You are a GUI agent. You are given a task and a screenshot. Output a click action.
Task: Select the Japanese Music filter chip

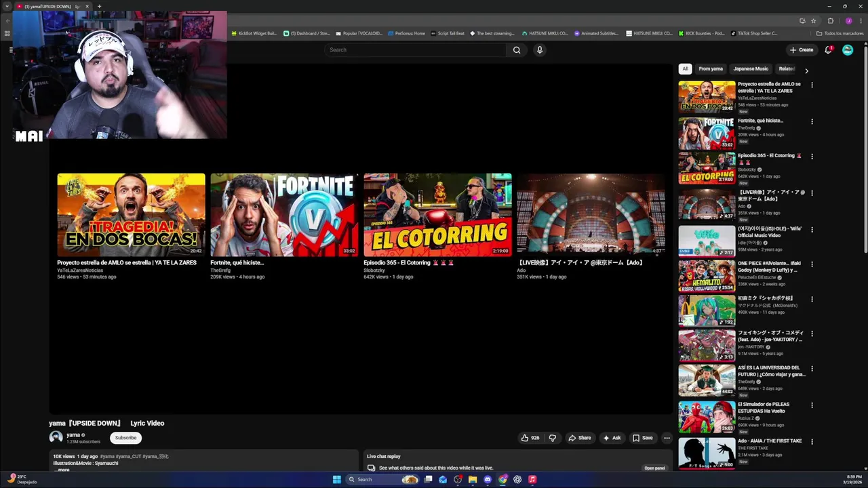click(751, 68)
